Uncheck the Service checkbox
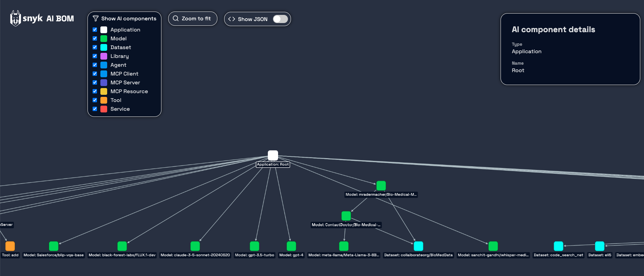 (95, 109)
